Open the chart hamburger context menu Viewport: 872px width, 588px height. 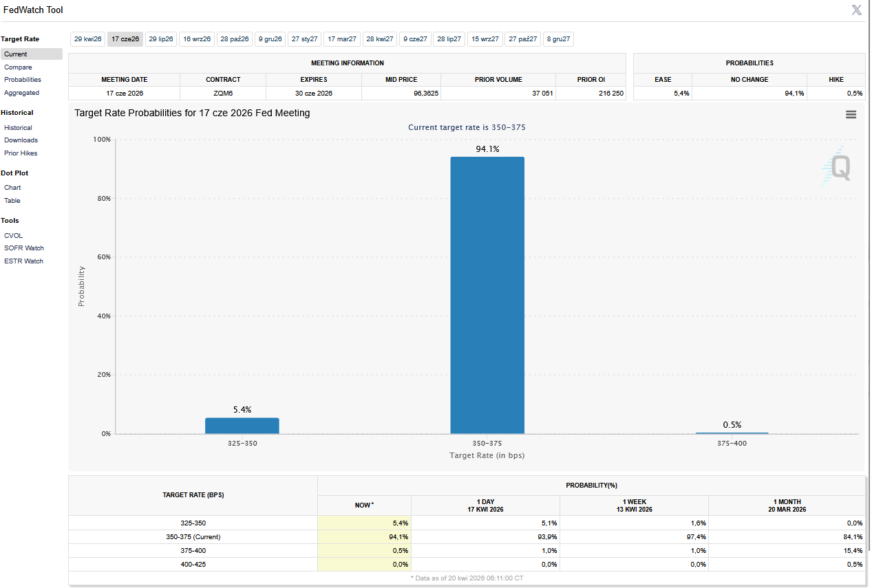click(x=851, y=115)
